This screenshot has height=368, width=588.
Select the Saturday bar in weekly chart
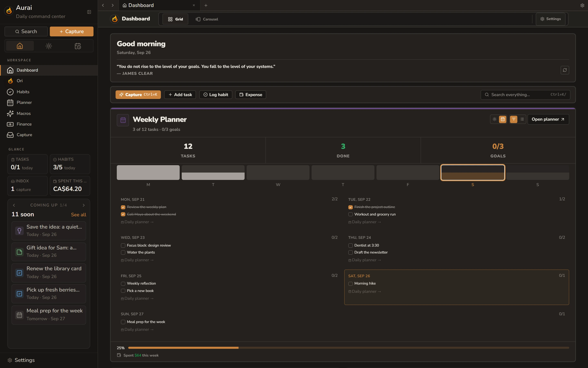pyautogui.click(x=473, y=173)
